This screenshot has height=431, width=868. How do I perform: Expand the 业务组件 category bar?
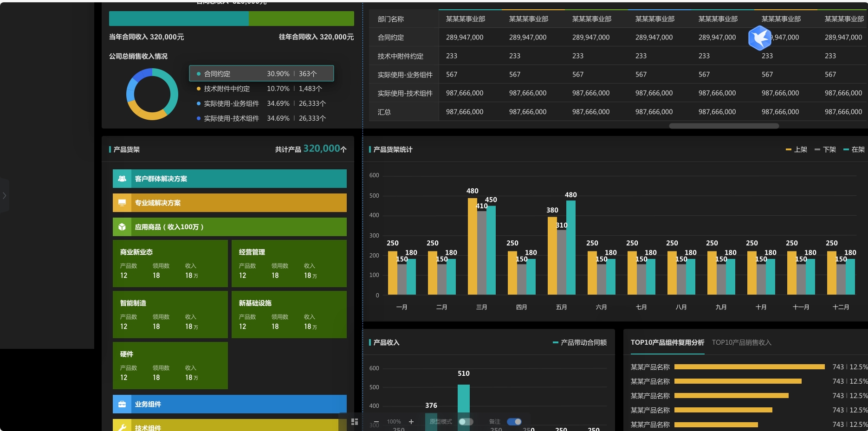(230, 404)
